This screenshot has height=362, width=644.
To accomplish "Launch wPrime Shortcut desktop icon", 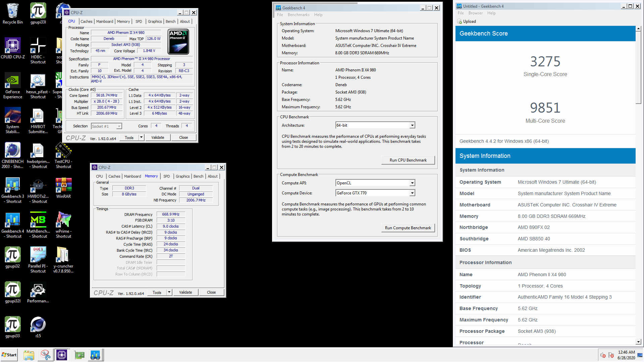I will 63,225.
